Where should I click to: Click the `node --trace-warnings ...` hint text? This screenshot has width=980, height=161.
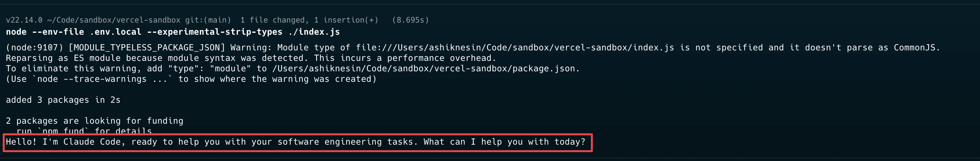[x=102, y=79]
